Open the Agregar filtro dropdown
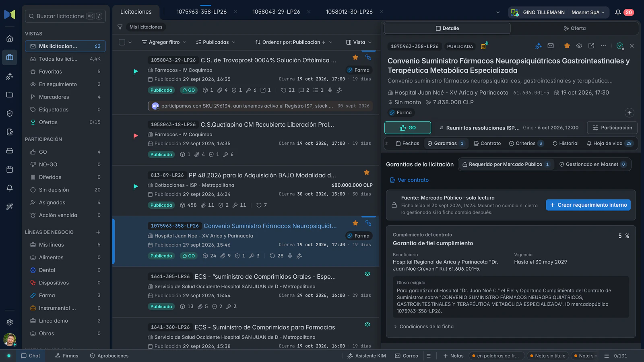Viewport: 644px width, 362px height. coord(164,42)
